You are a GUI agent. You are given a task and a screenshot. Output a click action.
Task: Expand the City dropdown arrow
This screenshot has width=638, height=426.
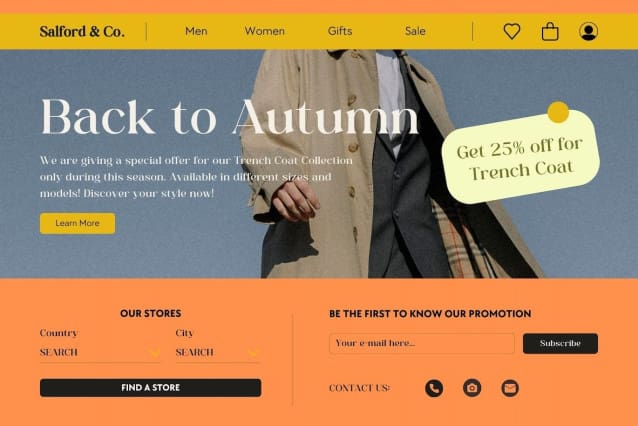pyautogui.click(x=253, y=352)
